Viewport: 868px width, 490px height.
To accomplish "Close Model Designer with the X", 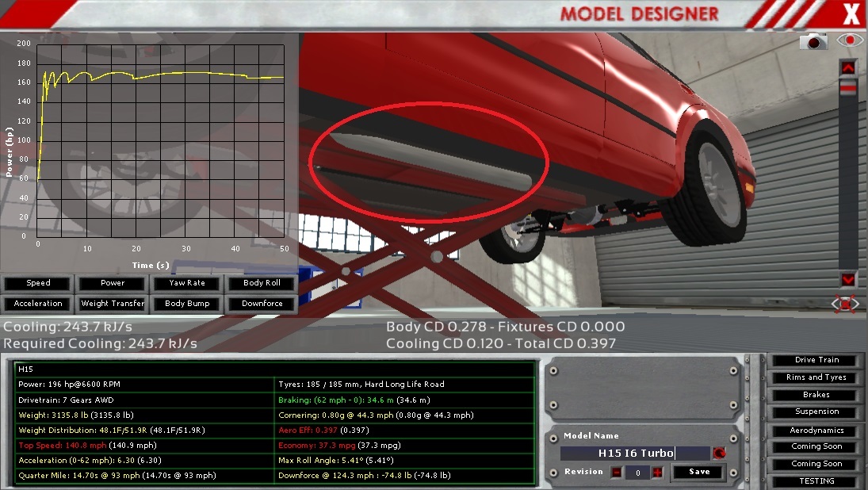I will [x=851, y=14].
